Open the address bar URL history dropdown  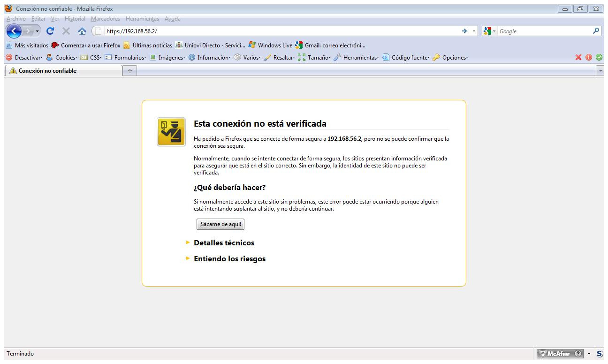click(x=474, y=31)
